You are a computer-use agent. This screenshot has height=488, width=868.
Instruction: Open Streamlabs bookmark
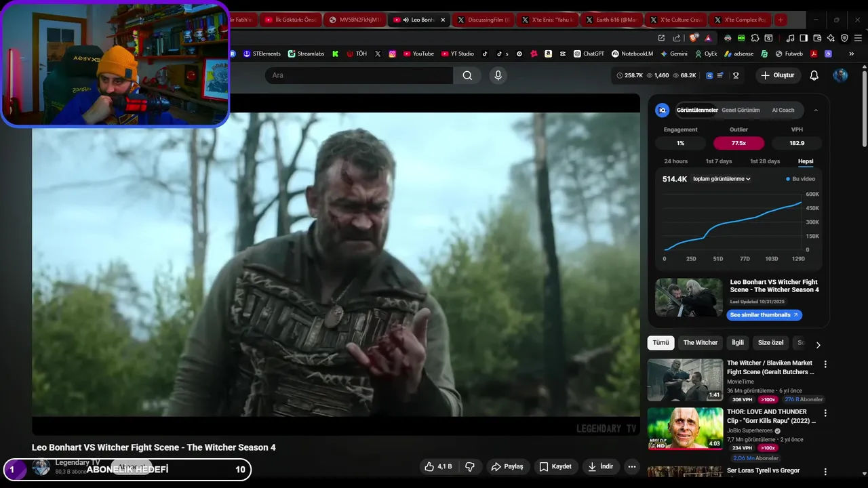click(306, 54)
